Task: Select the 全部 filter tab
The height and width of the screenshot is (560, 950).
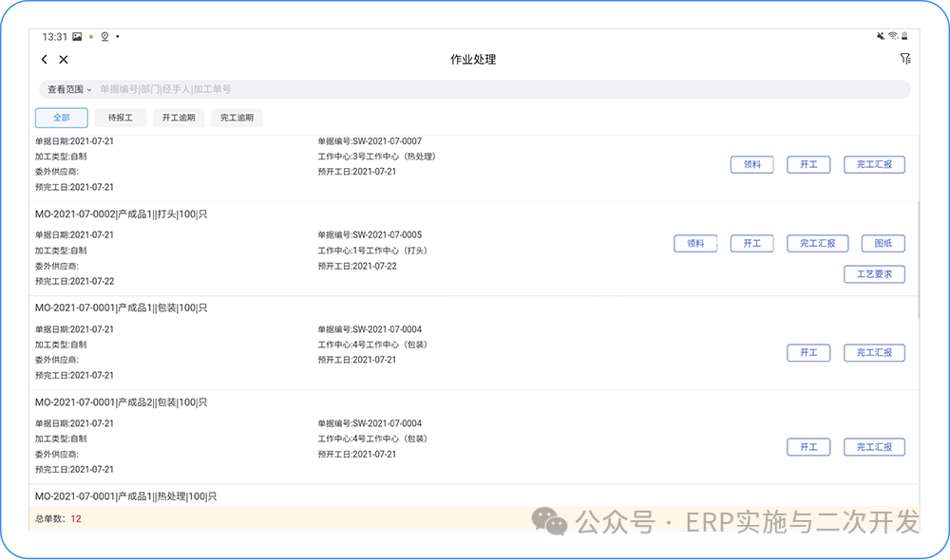Action: (62, 118)
